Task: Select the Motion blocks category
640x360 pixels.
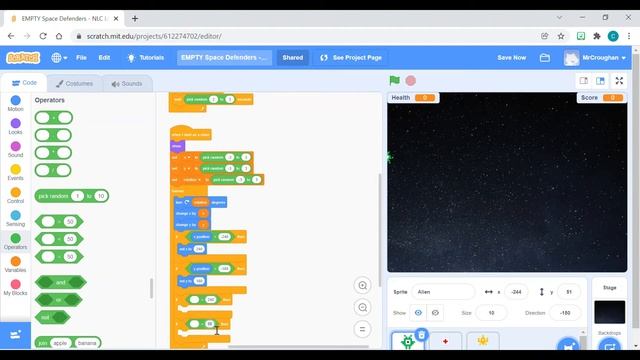Action: 16,103
